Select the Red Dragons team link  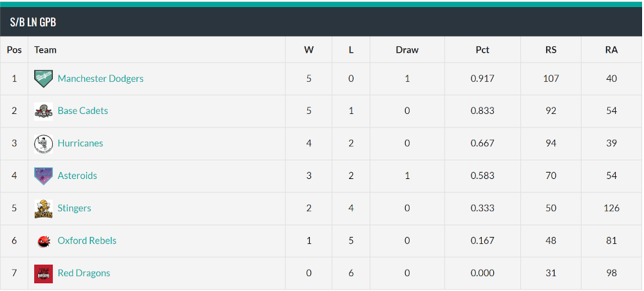click(x=84, y=273)
